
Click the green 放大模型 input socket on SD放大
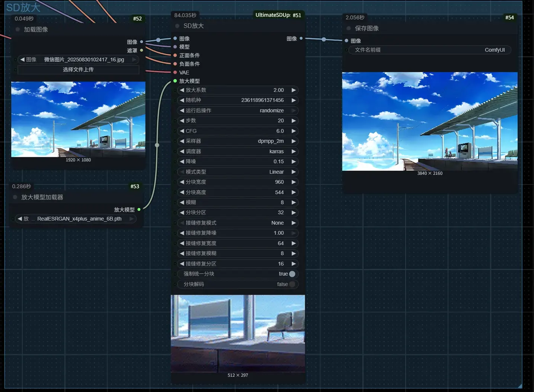point(175,81)
